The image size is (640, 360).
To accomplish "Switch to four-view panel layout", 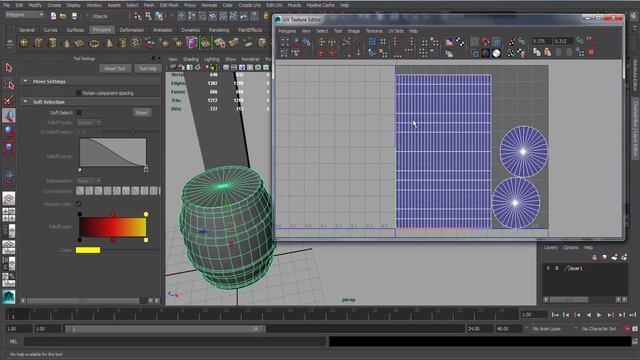I will [9, 214].
